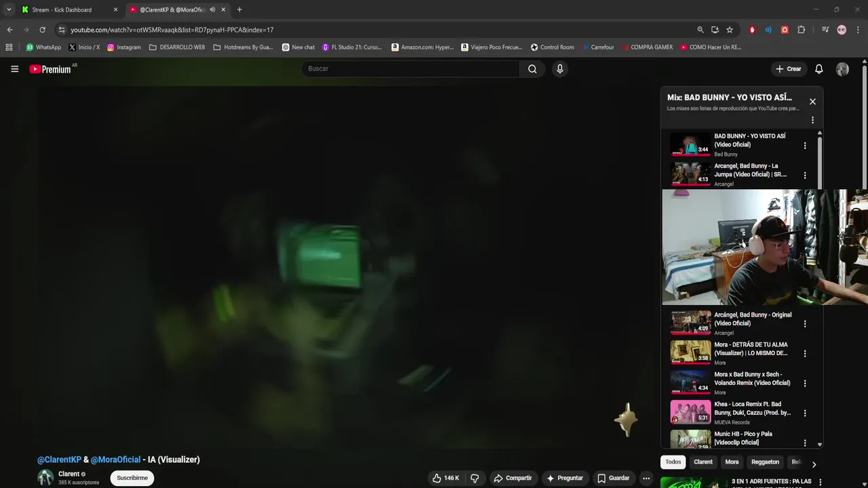Open options for Arcangel La Jumpa video

coord(805,175)
